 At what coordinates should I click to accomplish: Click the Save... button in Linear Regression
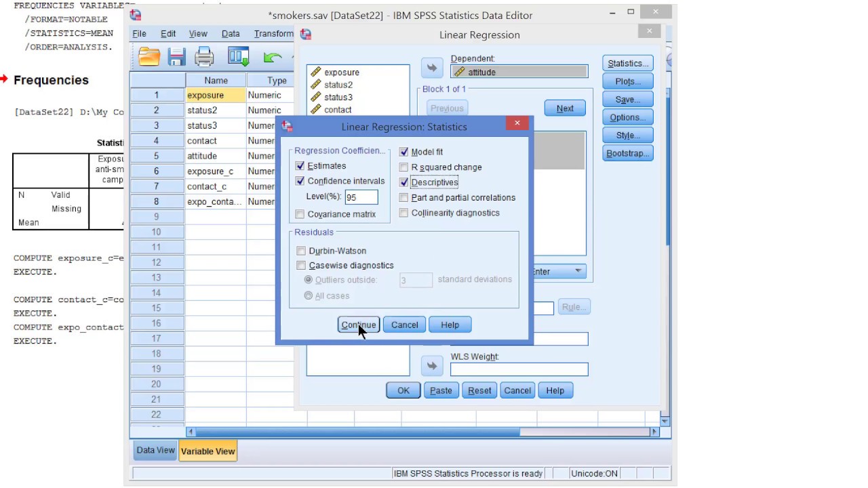click(x=628, y=99)
